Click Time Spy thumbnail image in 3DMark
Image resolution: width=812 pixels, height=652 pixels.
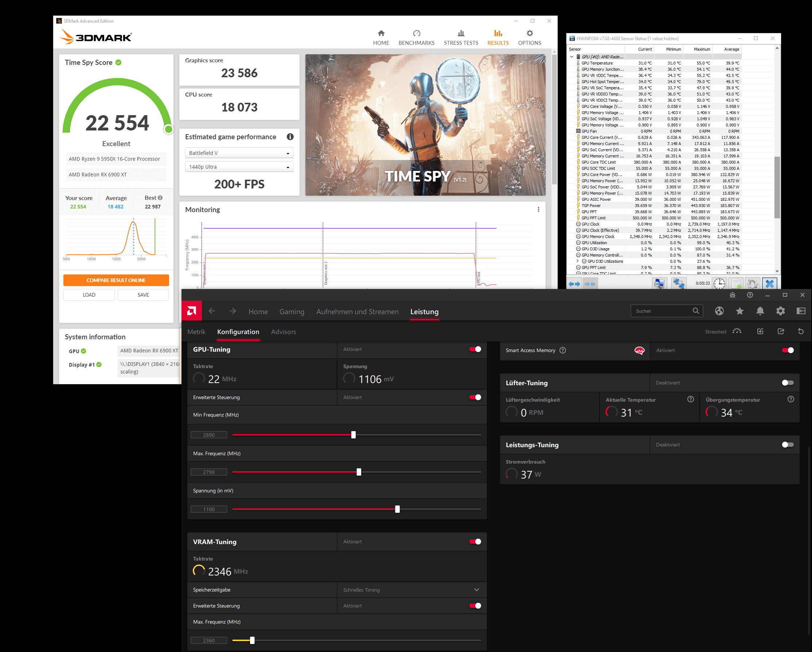click(425, 125)
